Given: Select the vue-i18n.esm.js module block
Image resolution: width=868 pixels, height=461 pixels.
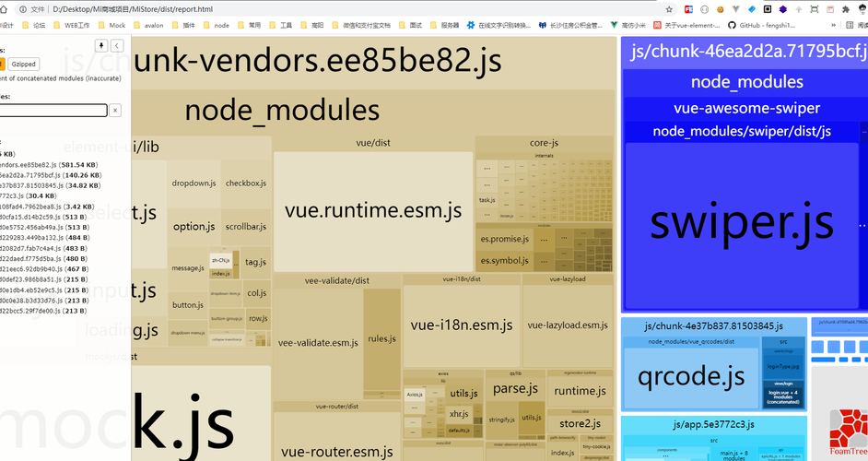Looking at the screenshot, I should tap(461, 325).
